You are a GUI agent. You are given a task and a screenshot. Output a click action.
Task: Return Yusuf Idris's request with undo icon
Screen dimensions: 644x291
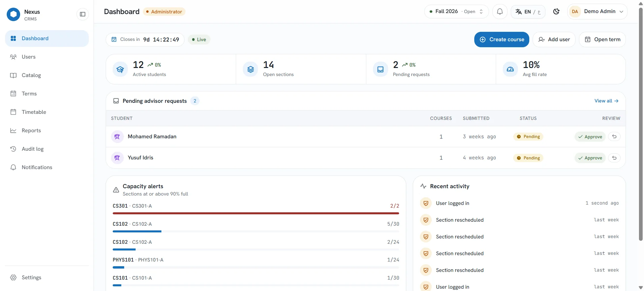coord(614,158)
